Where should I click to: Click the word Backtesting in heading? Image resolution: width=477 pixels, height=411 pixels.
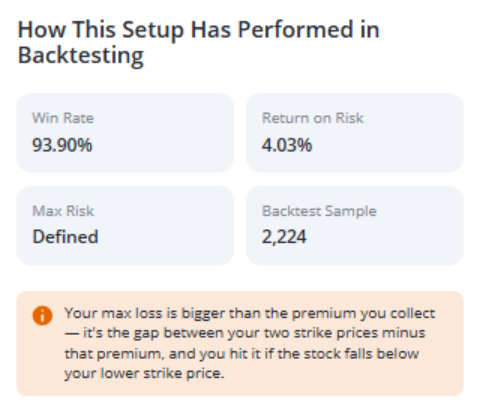coord(81,55)
